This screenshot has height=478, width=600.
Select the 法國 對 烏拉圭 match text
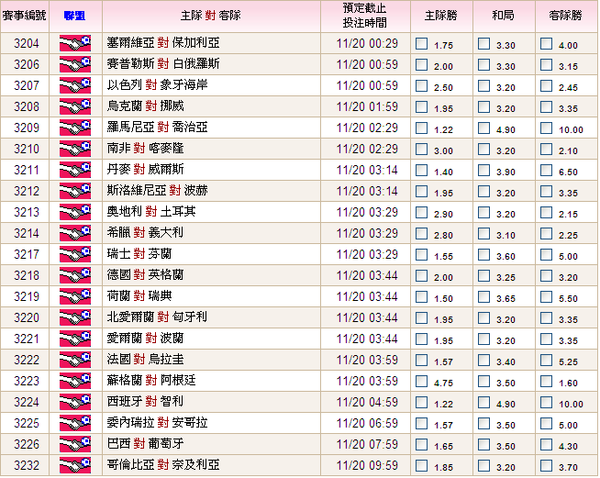click(x=145, y=359)
